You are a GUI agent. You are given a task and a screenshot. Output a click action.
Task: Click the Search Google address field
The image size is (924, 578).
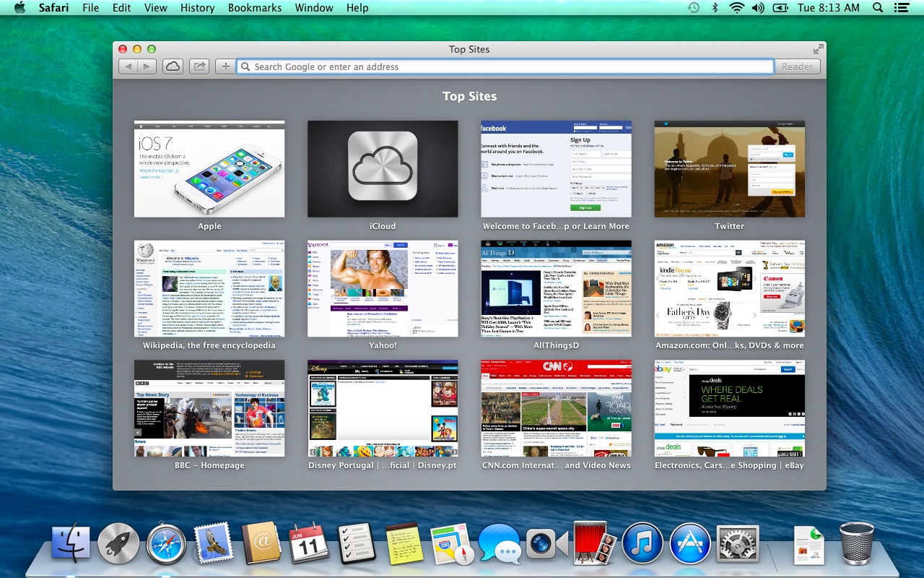tap(505, 66)
